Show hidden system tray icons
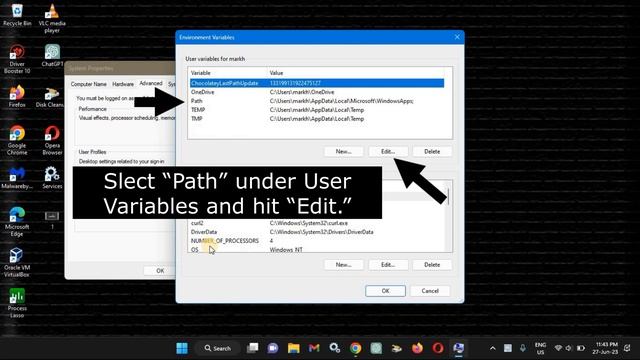The height and width of the screenshot is (360, 640). point(493,348)
